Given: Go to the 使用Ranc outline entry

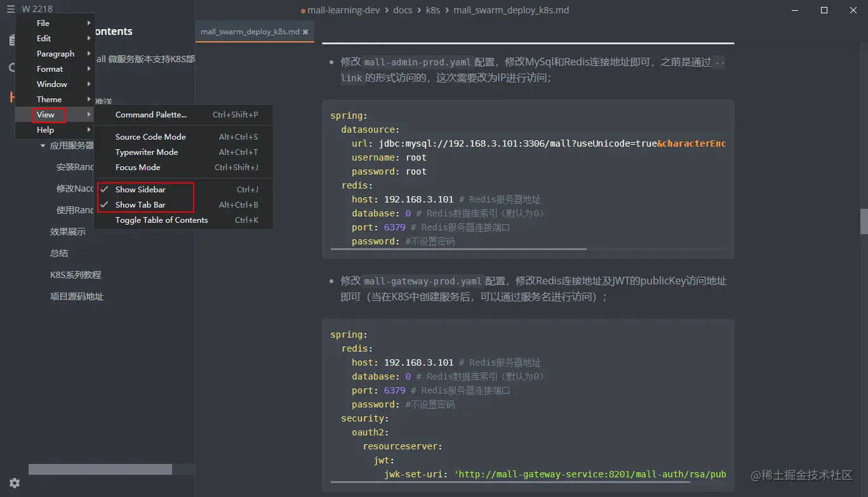Looking at the screenshot, I should [75, 210].
